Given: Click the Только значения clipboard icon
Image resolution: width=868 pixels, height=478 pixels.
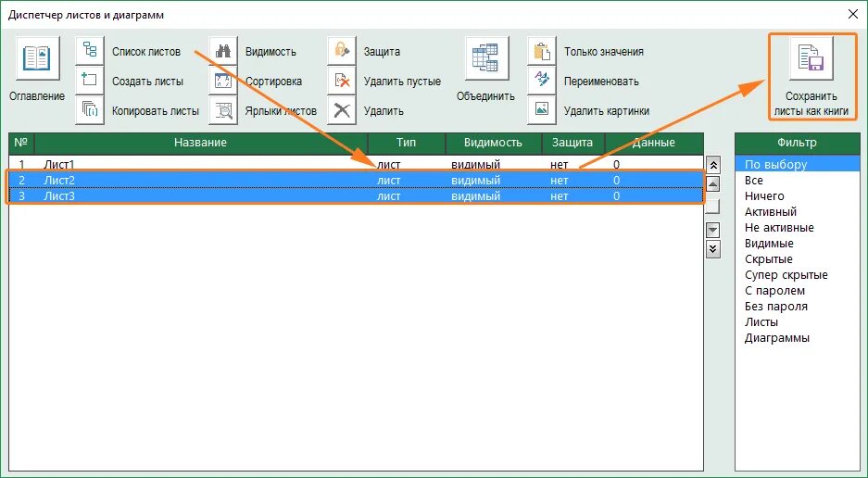Looking at the screenshot, I should pyautogui.click(x=541, y=50).
